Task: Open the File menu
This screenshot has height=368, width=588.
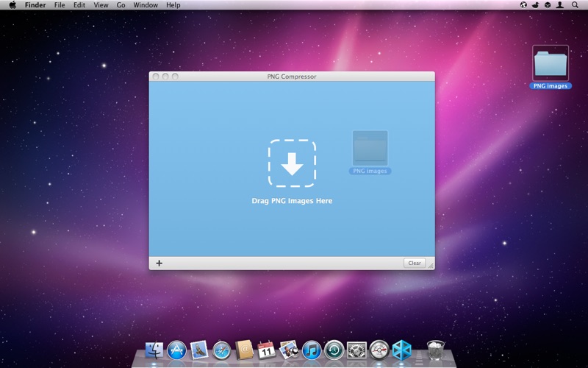Action: [x=59, y=5]
